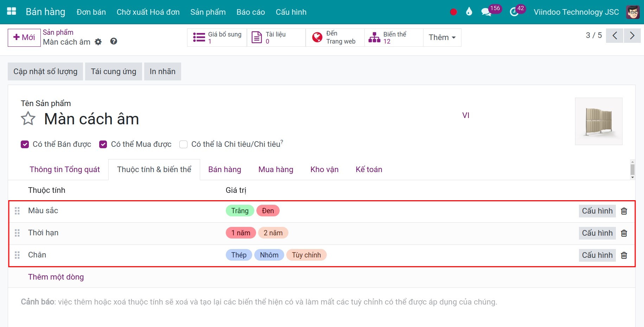Open Biến thể 12 variants
Viewport: 644px width, 327px height.
(x=394, y=38)
